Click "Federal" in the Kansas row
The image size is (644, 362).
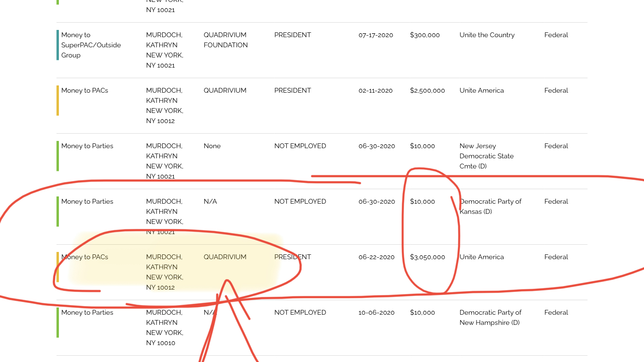(x=556, y=202)
